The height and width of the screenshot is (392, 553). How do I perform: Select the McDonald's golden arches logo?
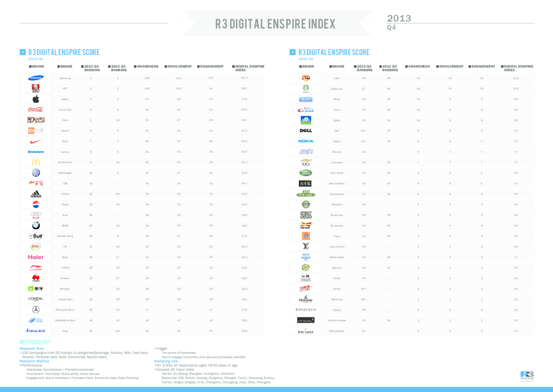pos(36,162)
